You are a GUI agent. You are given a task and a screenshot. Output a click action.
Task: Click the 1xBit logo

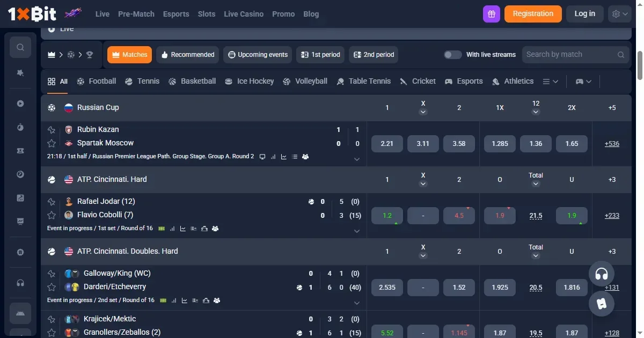(x=32, y=14)
